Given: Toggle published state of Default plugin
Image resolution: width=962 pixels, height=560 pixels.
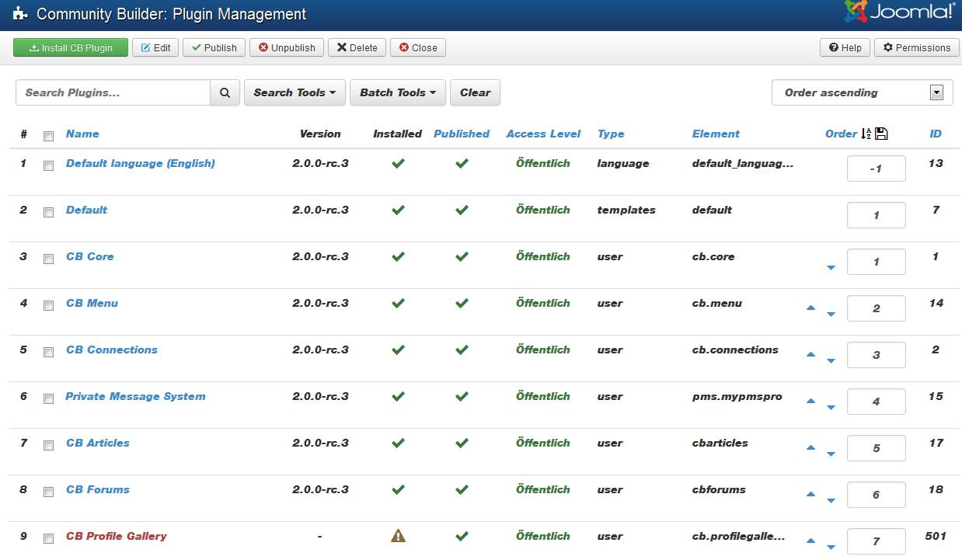Looking at the screenshot, I should pyautogui.click(x=462, y=210).
